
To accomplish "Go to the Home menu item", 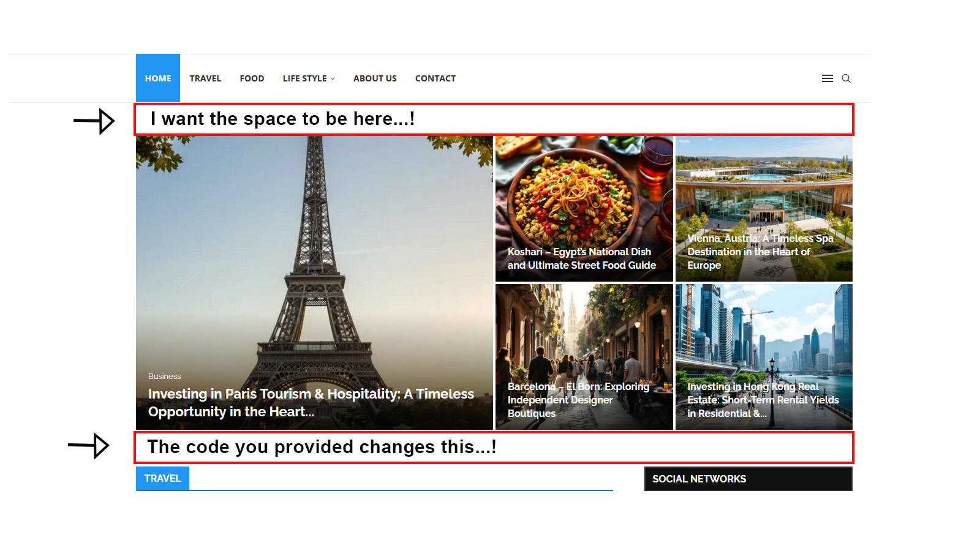I will 158,78.
